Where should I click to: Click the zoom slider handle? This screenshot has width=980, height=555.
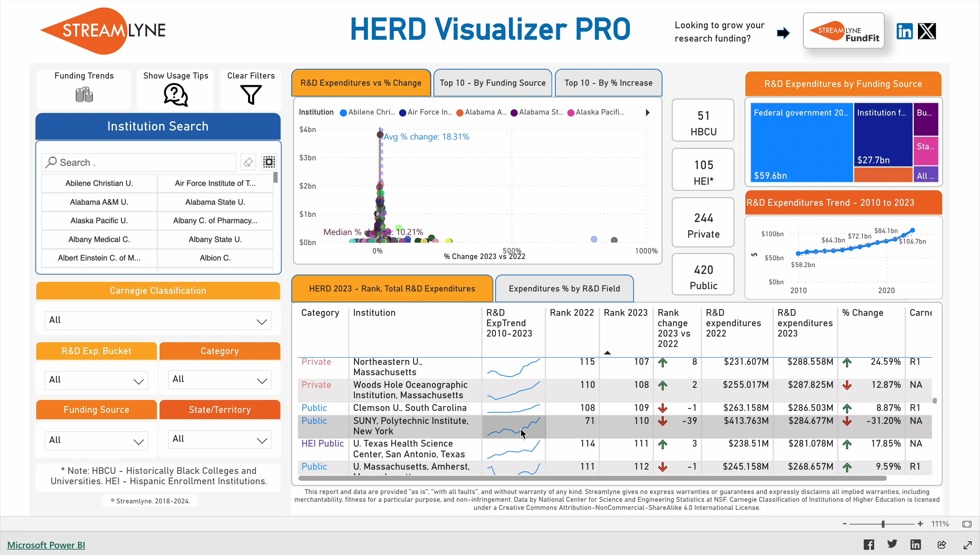click(883, 524)
